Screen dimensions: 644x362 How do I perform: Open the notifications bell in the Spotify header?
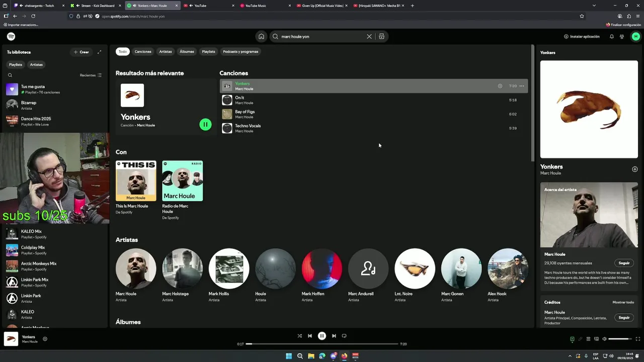[611, 36]
